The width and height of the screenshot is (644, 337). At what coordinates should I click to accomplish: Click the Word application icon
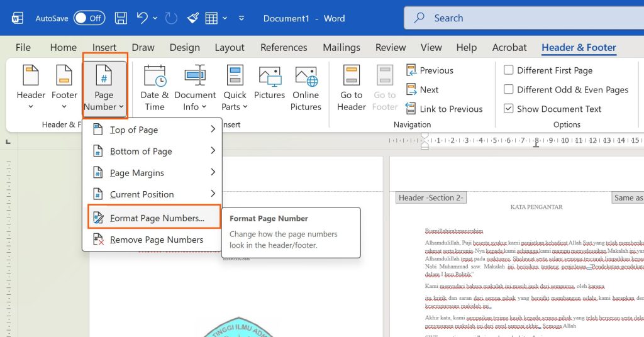pyautogui.click(x=17, y=18)
